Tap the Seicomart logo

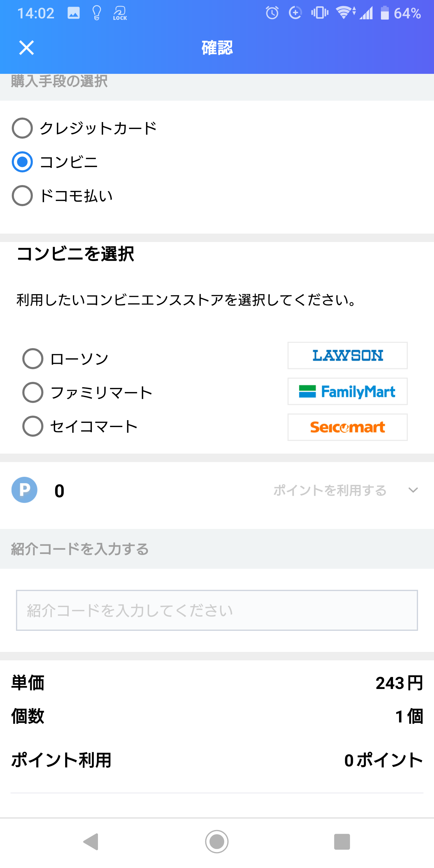pyautogui.click(x=348, y=427)
